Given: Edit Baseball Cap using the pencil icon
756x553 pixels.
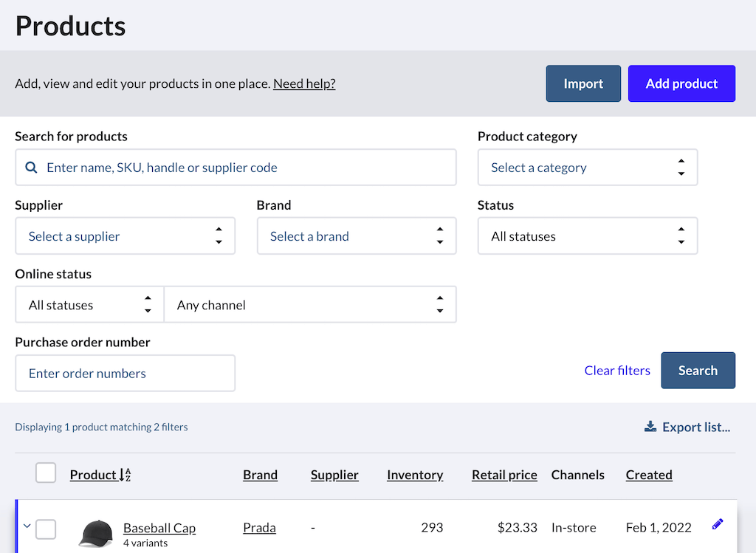Looking at the screenshot, I should [717, 524].
